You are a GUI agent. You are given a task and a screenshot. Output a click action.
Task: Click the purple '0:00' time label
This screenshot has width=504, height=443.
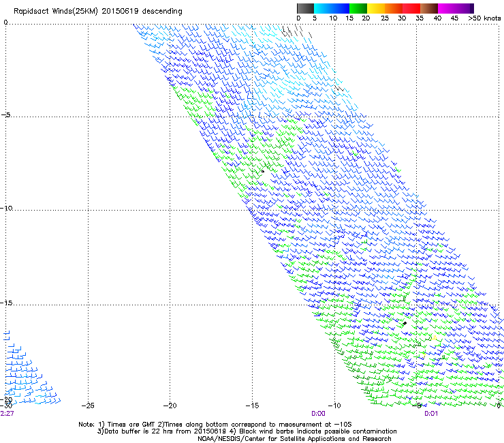coord(318,414)
